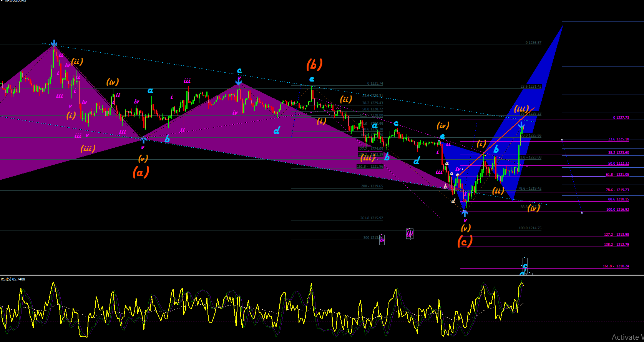This screenshot has height=342, width=644.
Task: Select the large orange (c) wave label
Action: pos(465,241)
